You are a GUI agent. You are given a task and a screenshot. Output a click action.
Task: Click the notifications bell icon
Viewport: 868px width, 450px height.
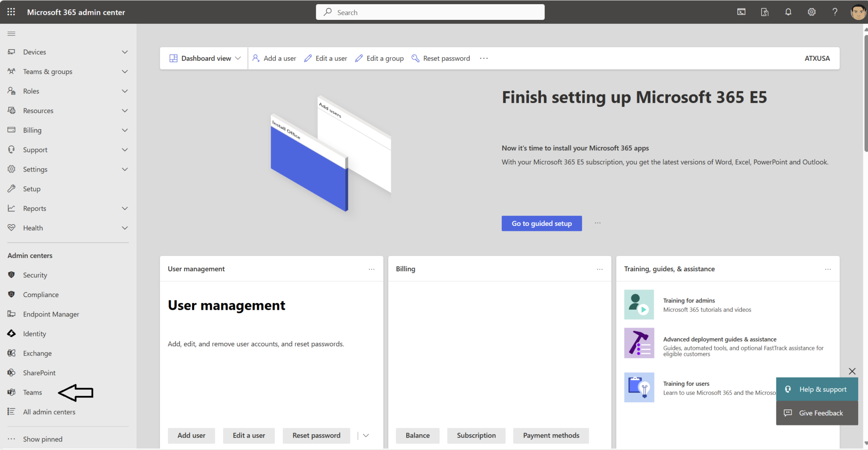[x=788, y=12]
